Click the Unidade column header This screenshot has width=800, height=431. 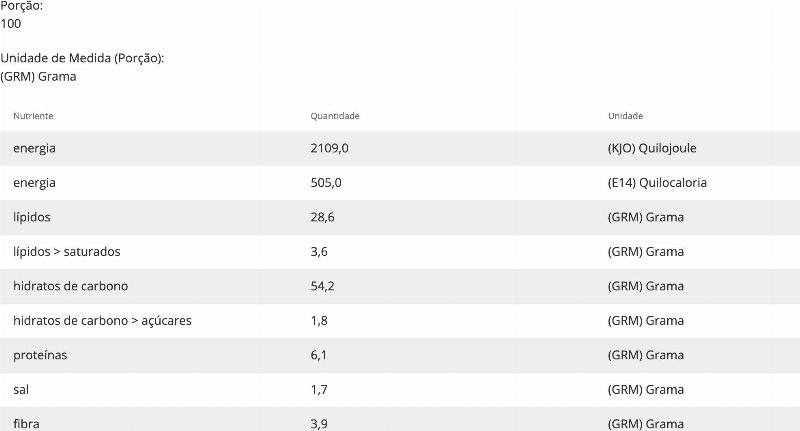point(625,116)
